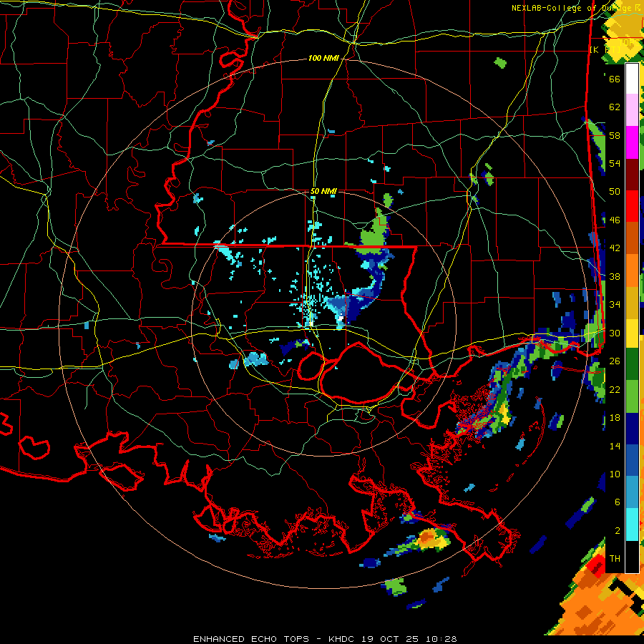Click the legend value '22'
This screenshot has width=644, height=644.
(615, 389)
